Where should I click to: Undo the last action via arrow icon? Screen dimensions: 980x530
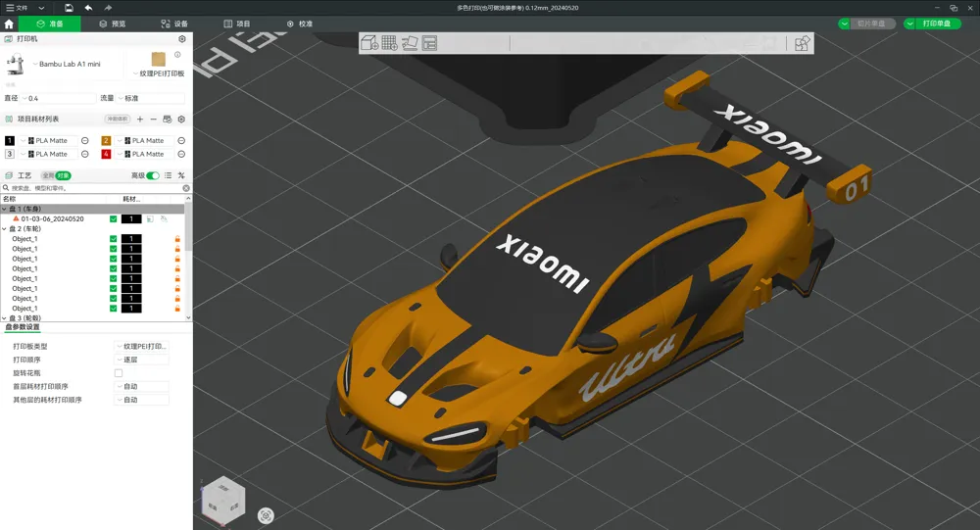(88, 8)
